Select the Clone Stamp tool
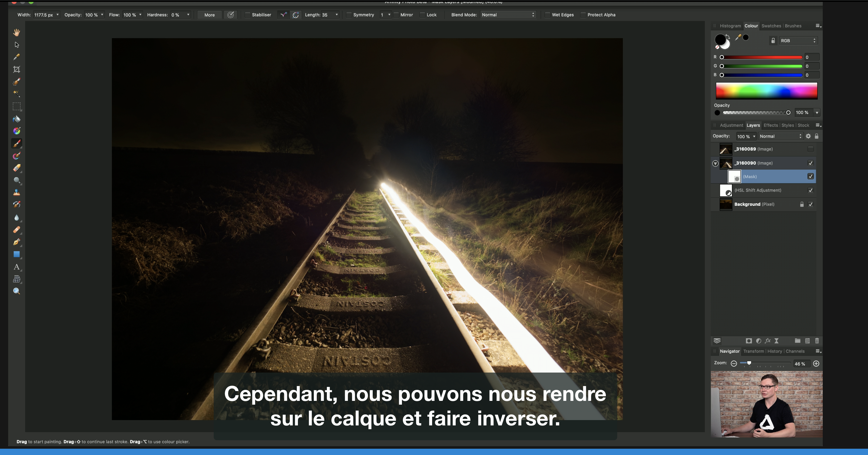The width and height of the screenshot is (868, 455). [x=17, y=193]
